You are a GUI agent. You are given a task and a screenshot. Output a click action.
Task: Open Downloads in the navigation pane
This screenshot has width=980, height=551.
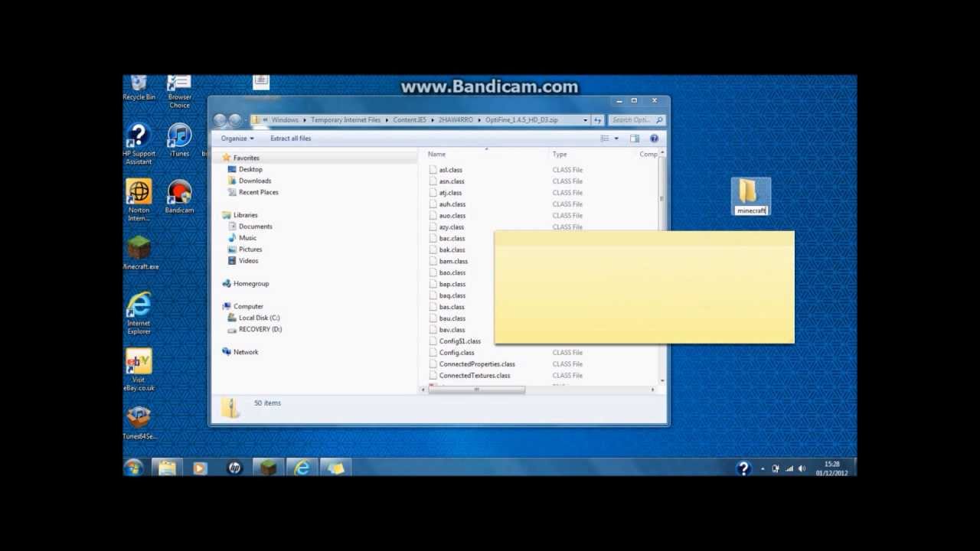pos(254,181)
